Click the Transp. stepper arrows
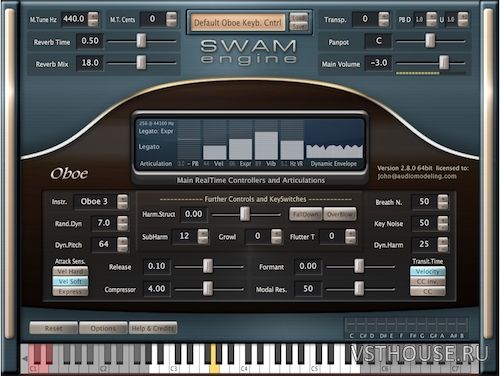 click(384, 19)
